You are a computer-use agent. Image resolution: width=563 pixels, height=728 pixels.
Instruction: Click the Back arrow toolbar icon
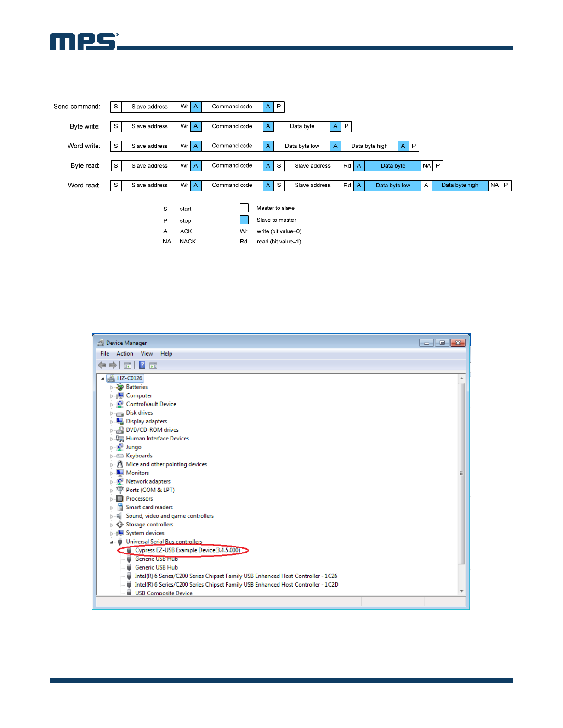tap(102, 365)
